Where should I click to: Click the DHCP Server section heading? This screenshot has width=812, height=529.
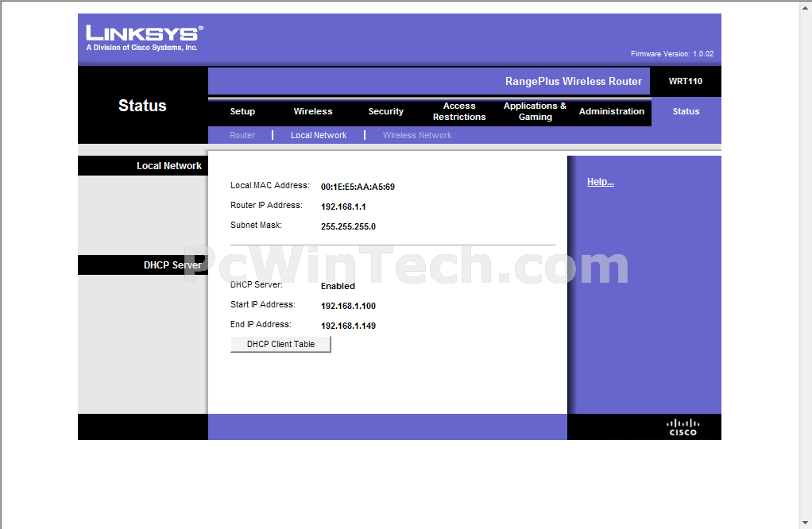click(172, 265)
